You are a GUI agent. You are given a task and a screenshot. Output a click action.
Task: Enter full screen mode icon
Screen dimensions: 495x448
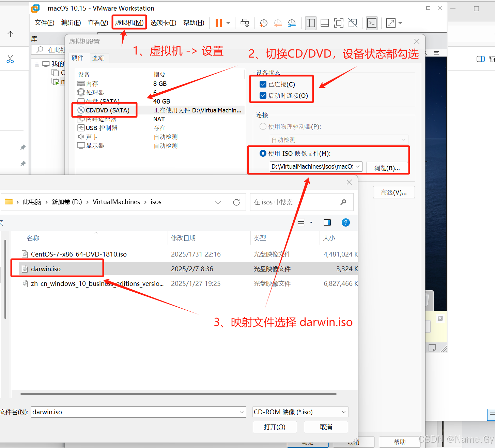(x=339, y=23)
